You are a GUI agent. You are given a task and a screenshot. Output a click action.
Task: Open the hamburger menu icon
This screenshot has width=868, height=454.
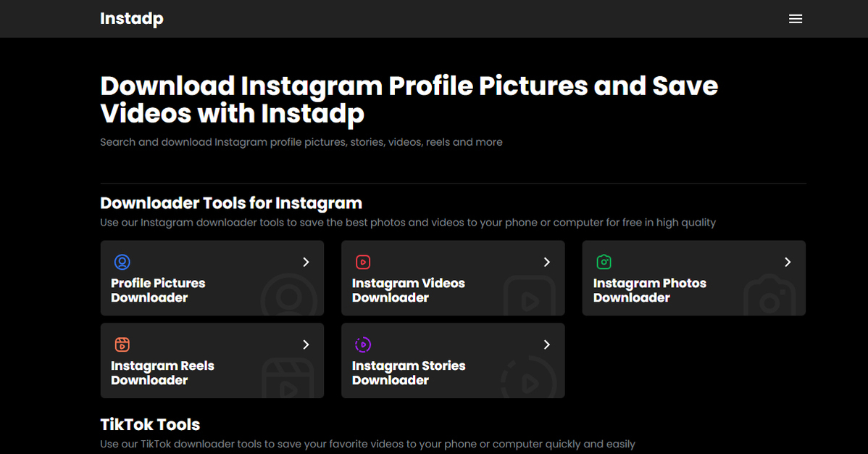(795, 19)
